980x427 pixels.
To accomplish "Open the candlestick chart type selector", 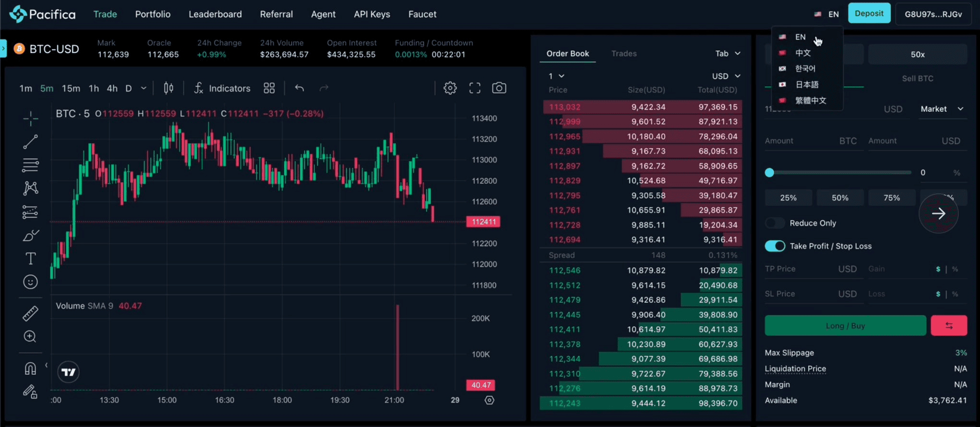I will click(168, 88).
